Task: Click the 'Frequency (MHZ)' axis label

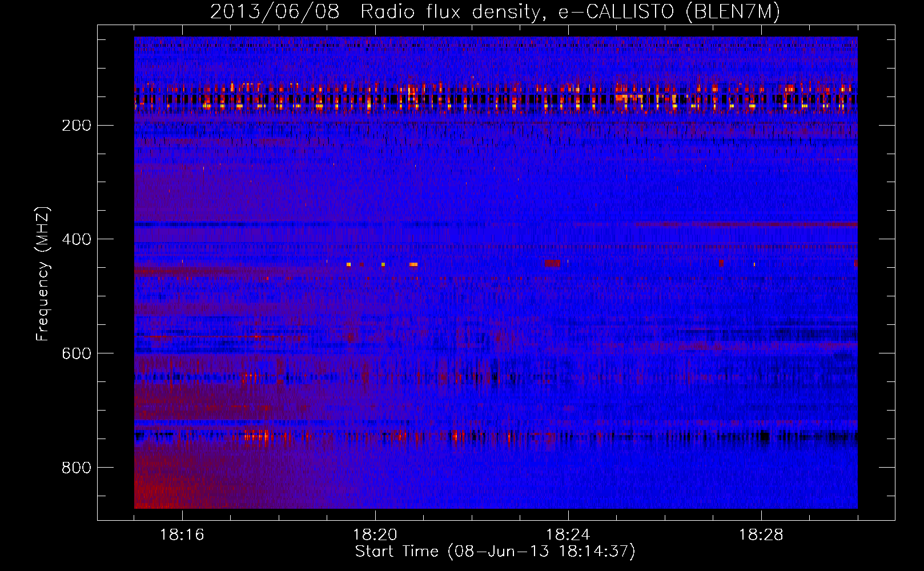Action: [x=43, y=274]
